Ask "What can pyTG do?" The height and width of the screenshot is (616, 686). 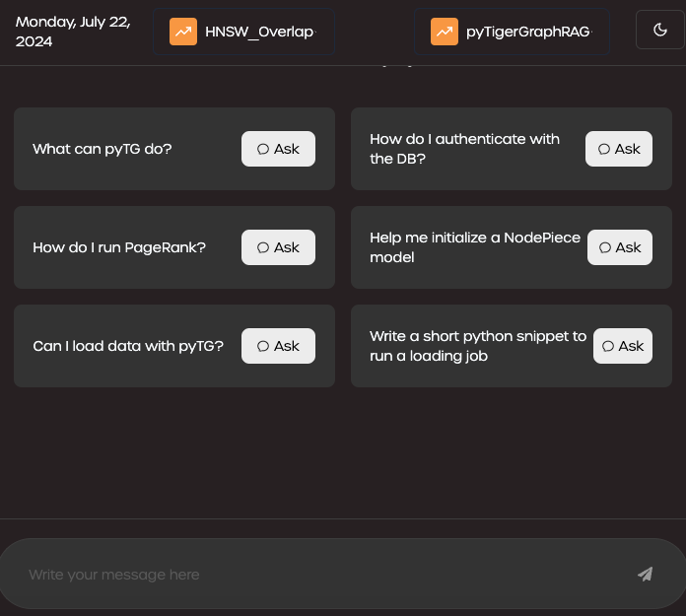278,149
